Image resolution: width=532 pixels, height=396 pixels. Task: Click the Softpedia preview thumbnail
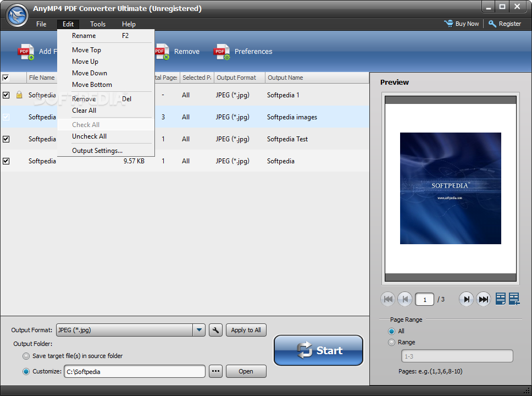(x=450, y=188)
